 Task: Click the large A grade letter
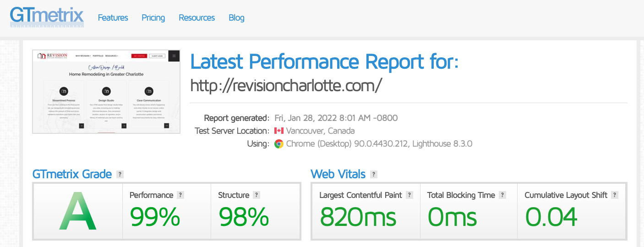coord(78,212)
